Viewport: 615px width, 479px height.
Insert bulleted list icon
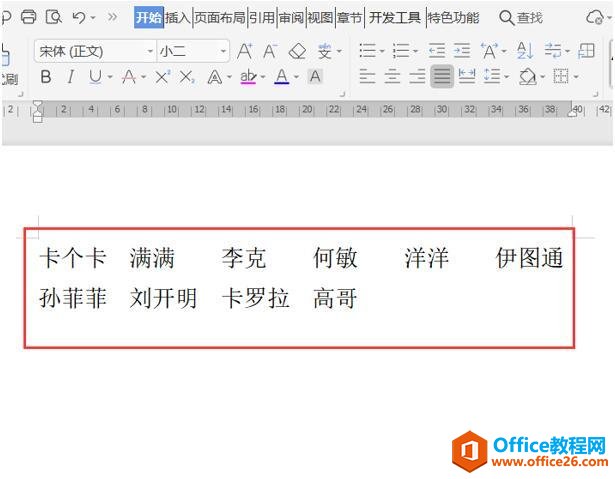click(367, 51)
